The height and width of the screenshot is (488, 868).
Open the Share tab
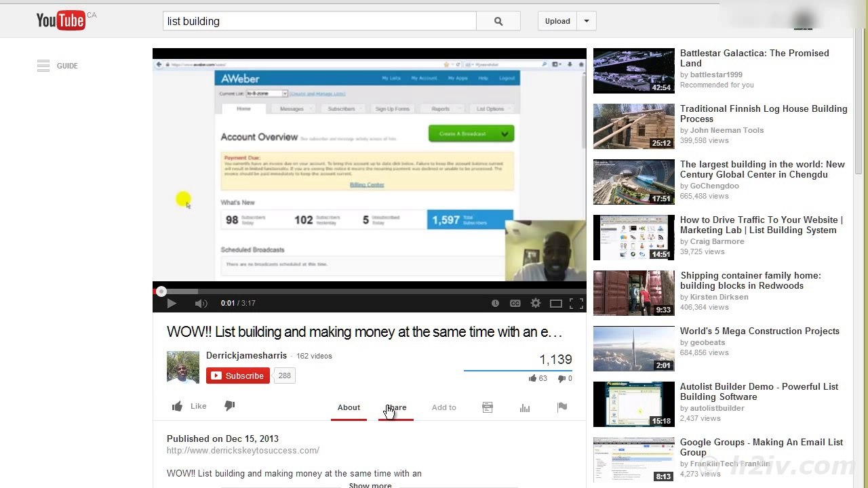pos(396,407)
